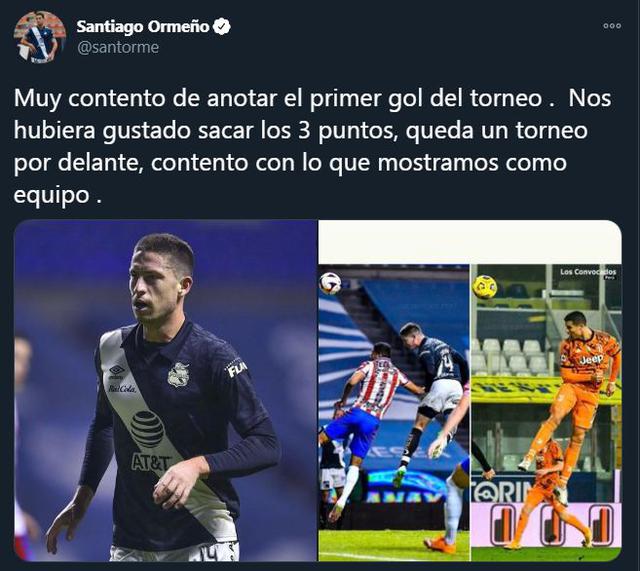The height and width of the screenshot is (571, 640).
Task: Open the left photo of the player
Action: click(x=166, y=390)
